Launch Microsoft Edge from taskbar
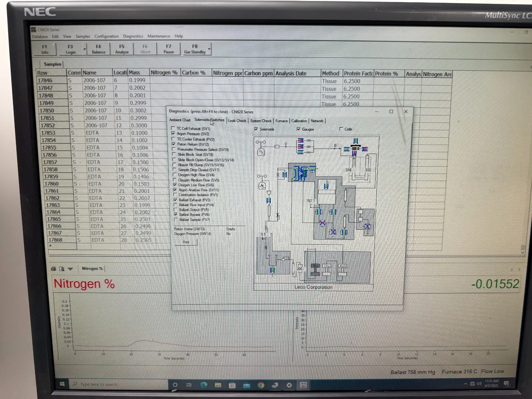 (x=203, y=385)
